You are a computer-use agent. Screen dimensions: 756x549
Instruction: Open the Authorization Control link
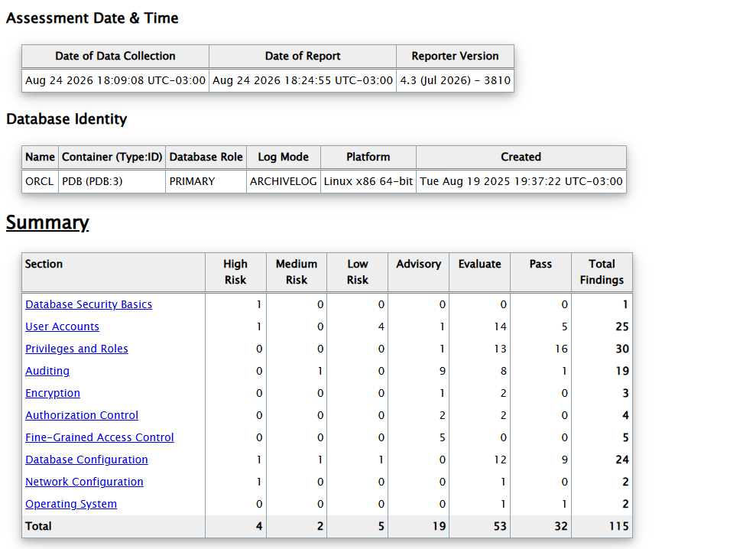point(82,415)
